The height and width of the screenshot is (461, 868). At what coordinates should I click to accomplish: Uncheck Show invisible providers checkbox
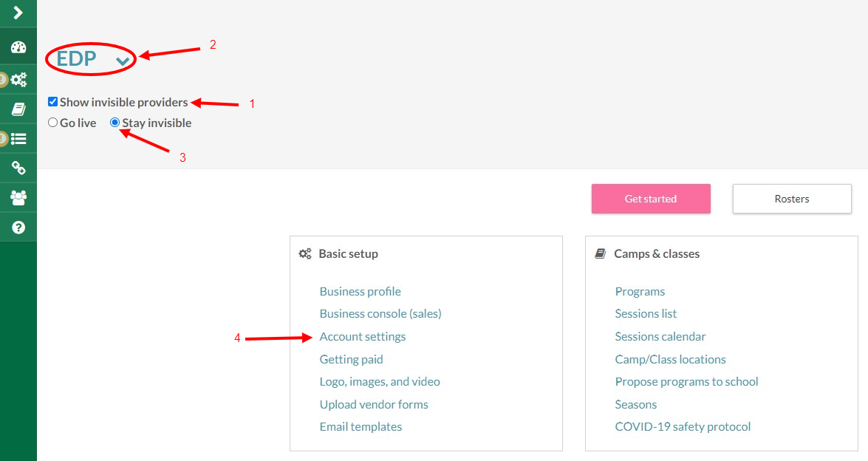(52, 101)
